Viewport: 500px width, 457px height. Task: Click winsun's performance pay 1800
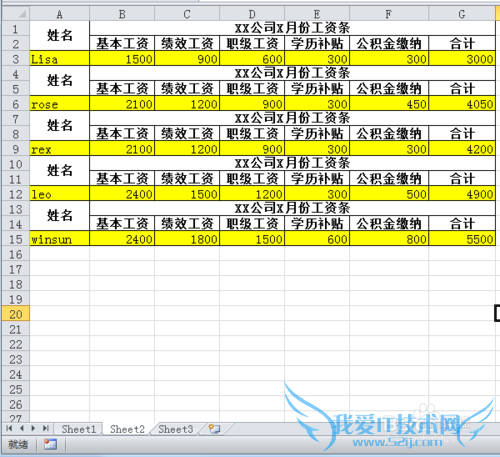coord(187,239)
